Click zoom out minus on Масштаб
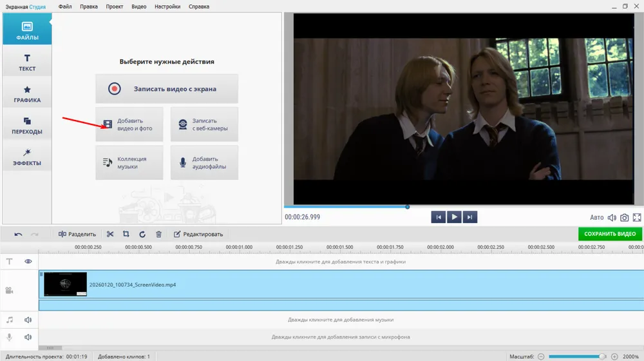The height and width of the screenshot is (361, 644). pos(541,356)
